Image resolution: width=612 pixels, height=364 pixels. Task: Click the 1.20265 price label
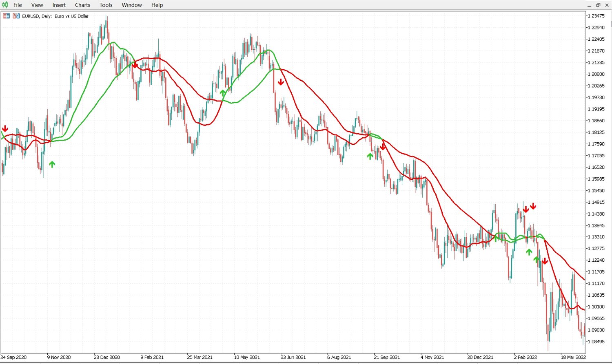pos(596,86)
